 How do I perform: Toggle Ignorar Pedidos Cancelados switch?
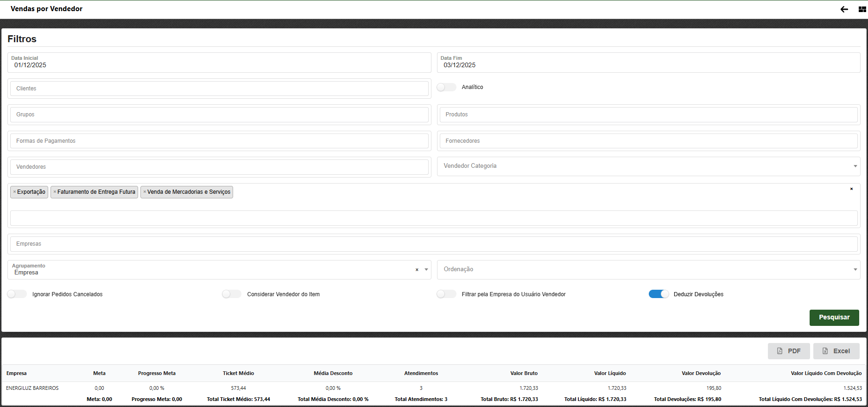[x=17, y=294]
